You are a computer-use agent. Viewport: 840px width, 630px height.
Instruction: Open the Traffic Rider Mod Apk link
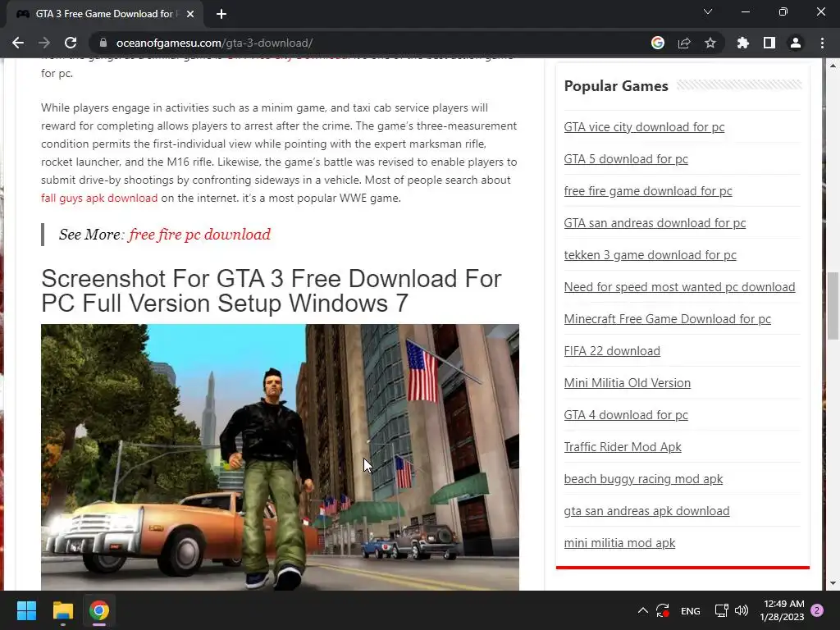tap(623, 447)
